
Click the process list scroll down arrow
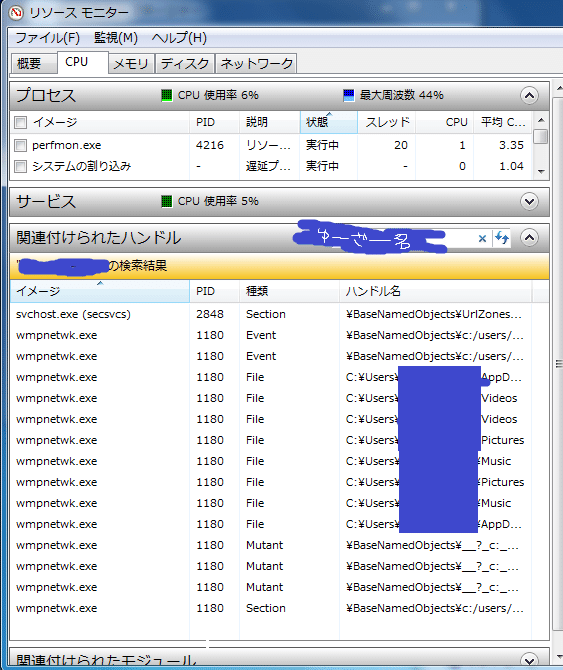541,171
